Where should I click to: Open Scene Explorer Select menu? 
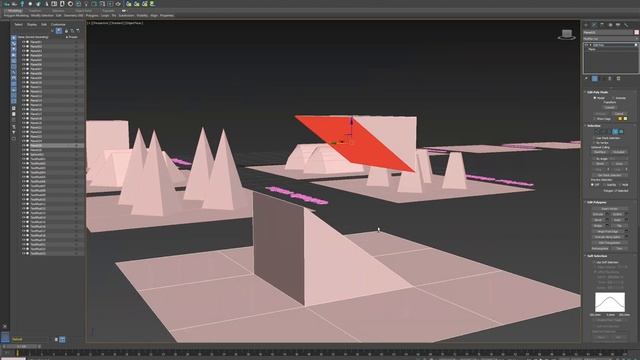click(x=19, y=24)
